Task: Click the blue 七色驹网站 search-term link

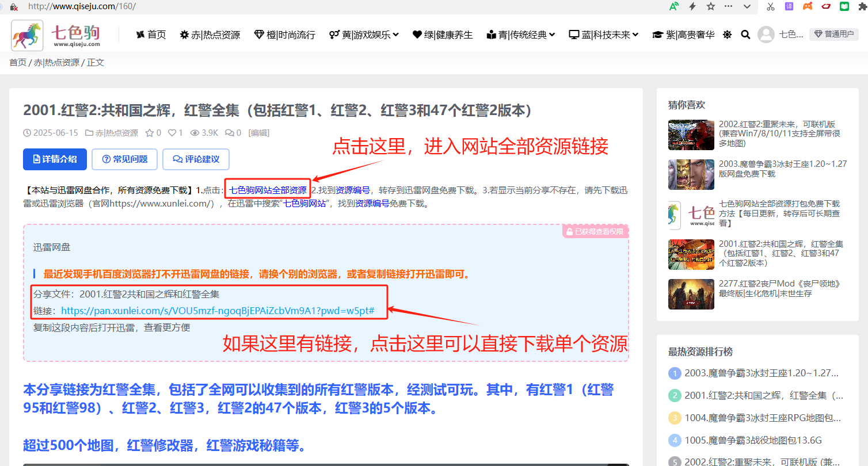Action: coord(304,203)
